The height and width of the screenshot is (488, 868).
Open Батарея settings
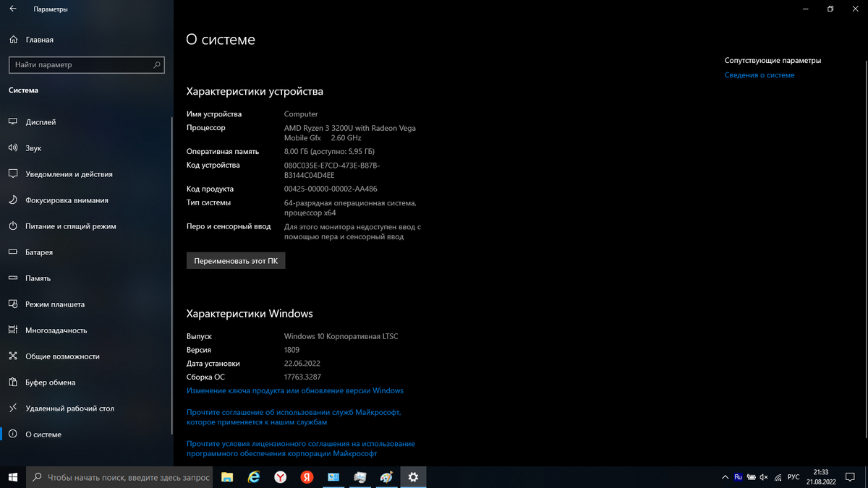click(87, 252)
